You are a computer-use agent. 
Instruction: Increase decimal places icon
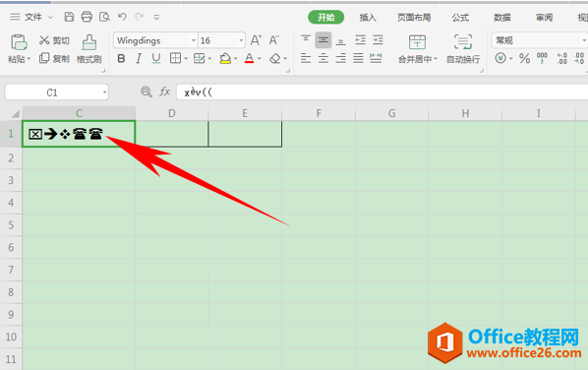tap(561, 58)
